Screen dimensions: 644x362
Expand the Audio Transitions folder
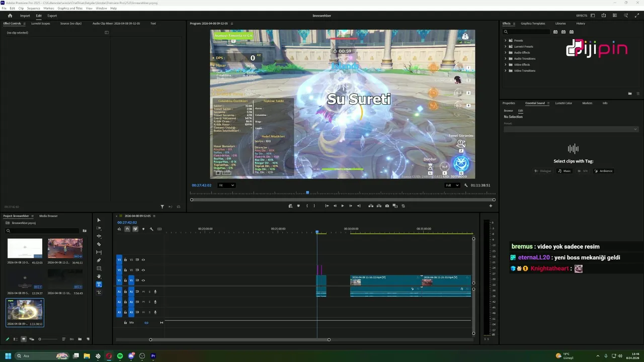pyautogui.click(x=505, y=58)
